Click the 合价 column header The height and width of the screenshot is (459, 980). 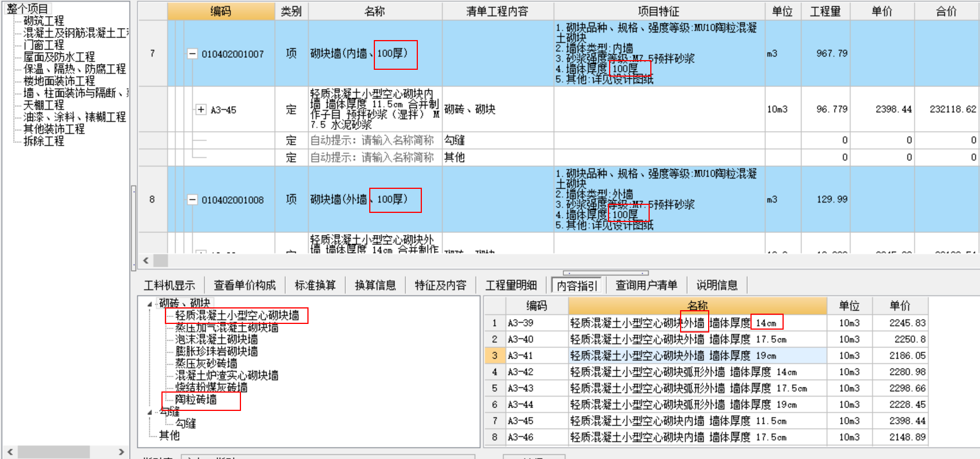[946, 11]
